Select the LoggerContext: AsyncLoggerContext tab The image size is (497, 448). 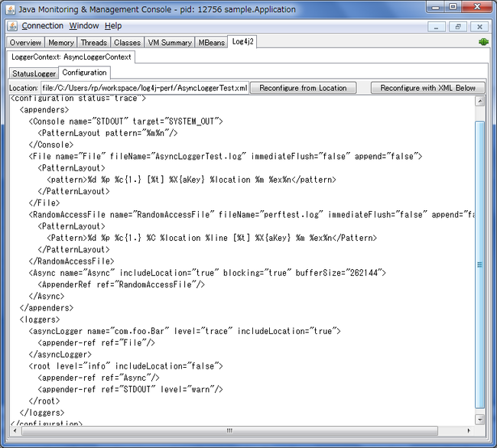tap(71, 57)
